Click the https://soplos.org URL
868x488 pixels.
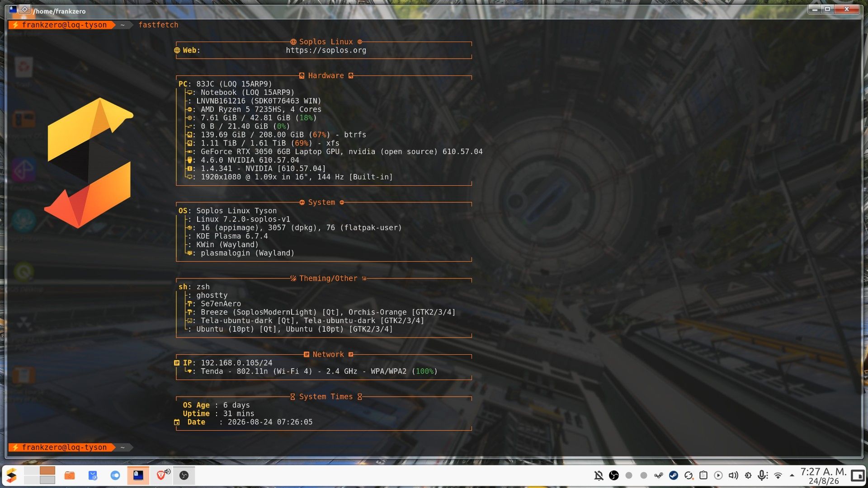click(x=326, y=51)
